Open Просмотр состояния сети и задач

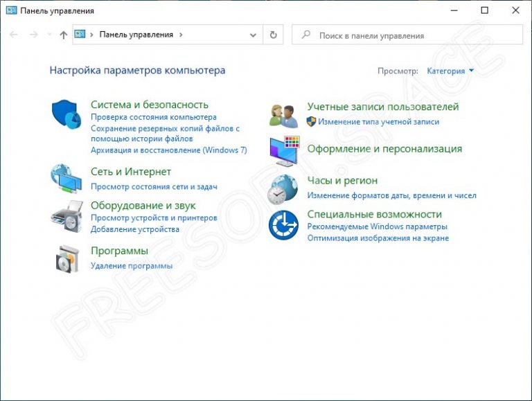tap(154, 187)
